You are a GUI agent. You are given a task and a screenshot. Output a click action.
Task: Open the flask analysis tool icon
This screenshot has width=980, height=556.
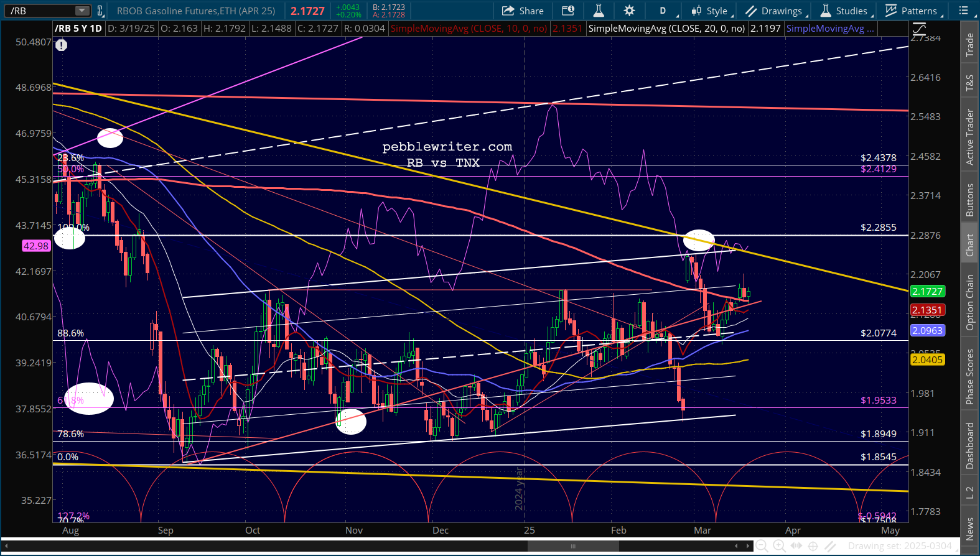pyautogui.click(x=599, y=11)
